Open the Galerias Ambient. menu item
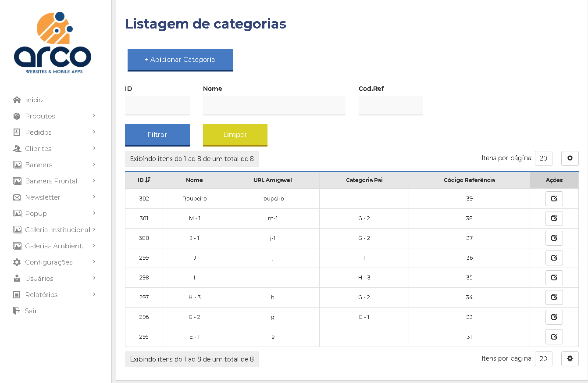Viewport: 588px width, 383px height. [x=54, y=246]
